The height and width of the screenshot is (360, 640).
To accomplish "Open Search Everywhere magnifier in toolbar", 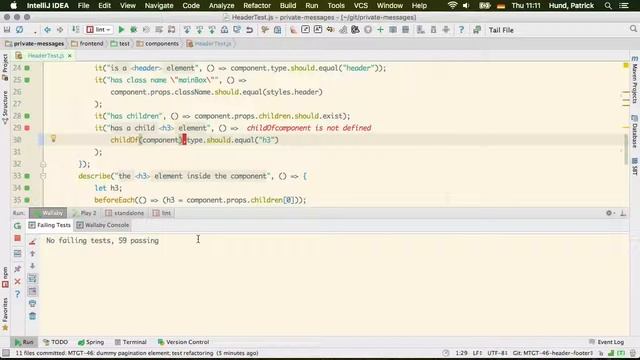I will [x=633, y=29].
